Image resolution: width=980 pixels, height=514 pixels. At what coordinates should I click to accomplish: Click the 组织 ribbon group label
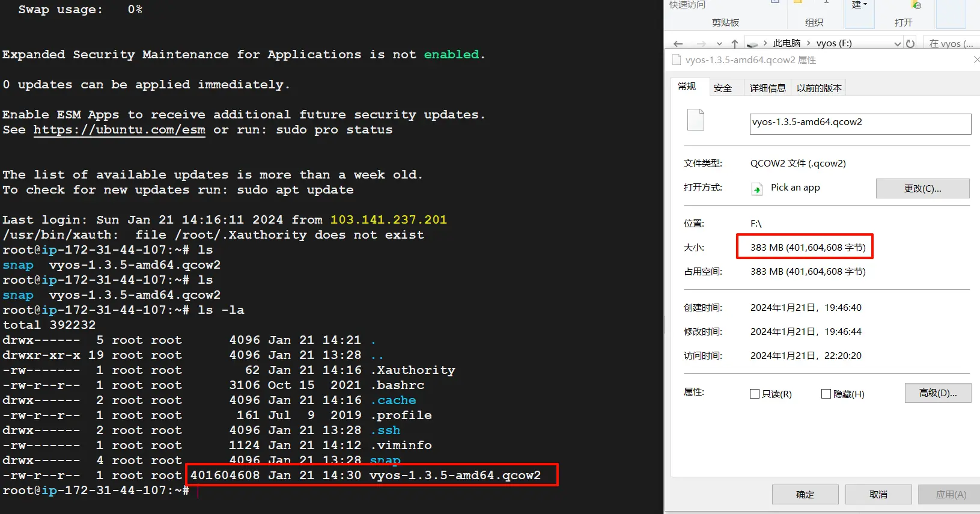(814, 22)
